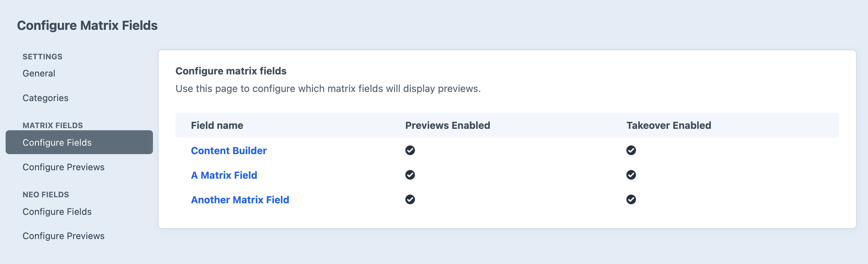Open the Another Matrix Field link
The height and width of the screenshot is (264, 868).
[x=240, y=200]
